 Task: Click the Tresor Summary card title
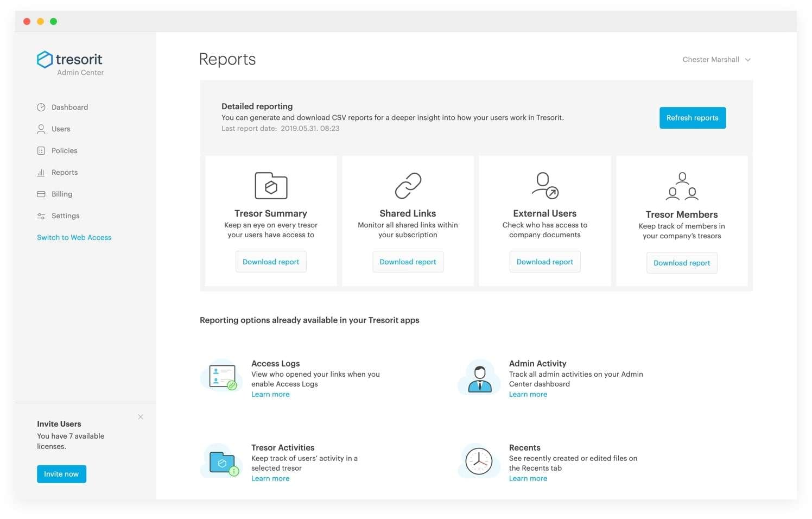[x=271, y=213]
